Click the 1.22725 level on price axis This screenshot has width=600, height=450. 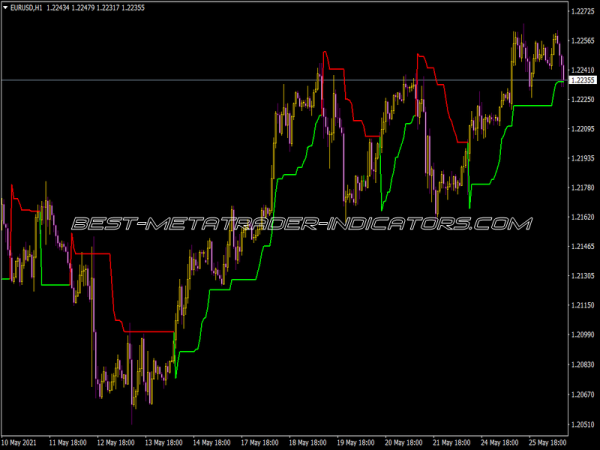click(581, 12)
